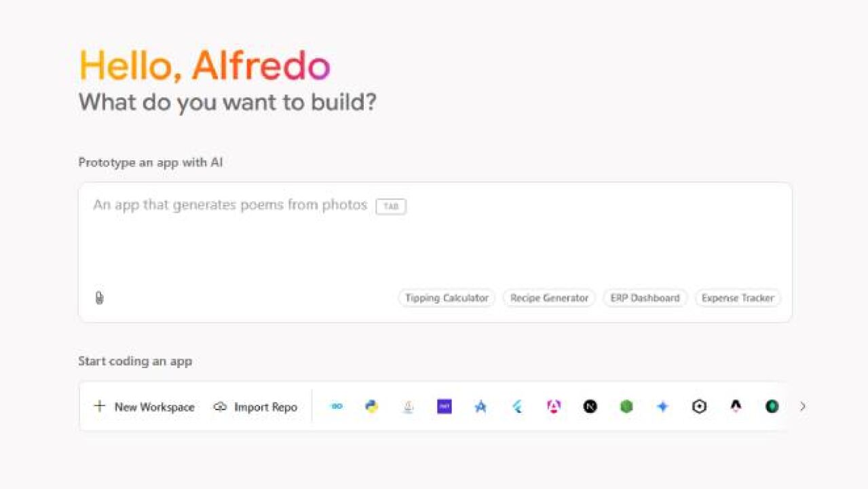Open the Angular framework template
868x489 pixels.
pyautogui.click(x=554, y=406)
